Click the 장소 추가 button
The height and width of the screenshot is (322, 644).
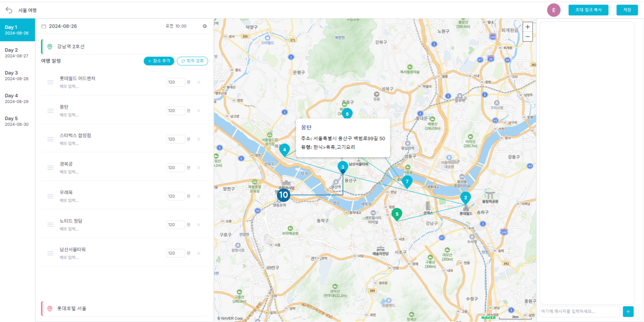pyautogui.click(x=159, y=61)
